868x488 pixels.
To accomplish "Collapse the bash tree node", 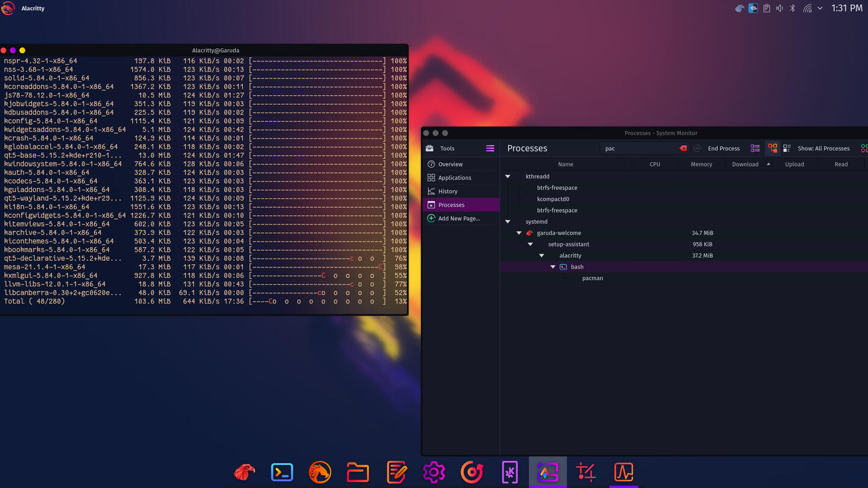I will tap(553, 267).
